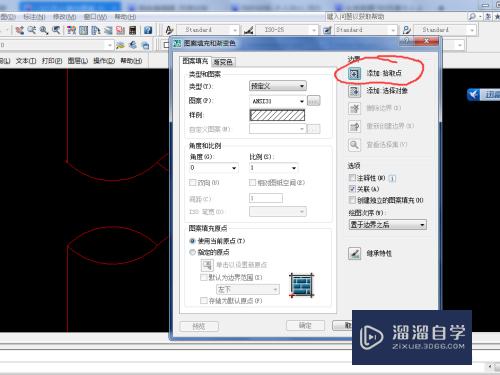Click the Add: Select Objects (添加:选择对象) icon
The height and width of the screenshot is (375, 500).
pyautogui.click(x=354, y=91)
